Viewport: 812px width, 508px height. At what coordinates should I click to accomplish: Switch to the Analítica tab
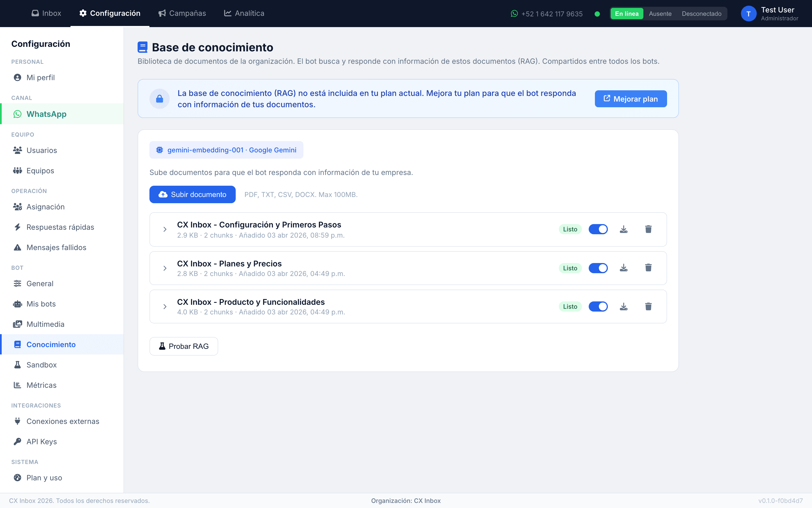coord(244,14)
